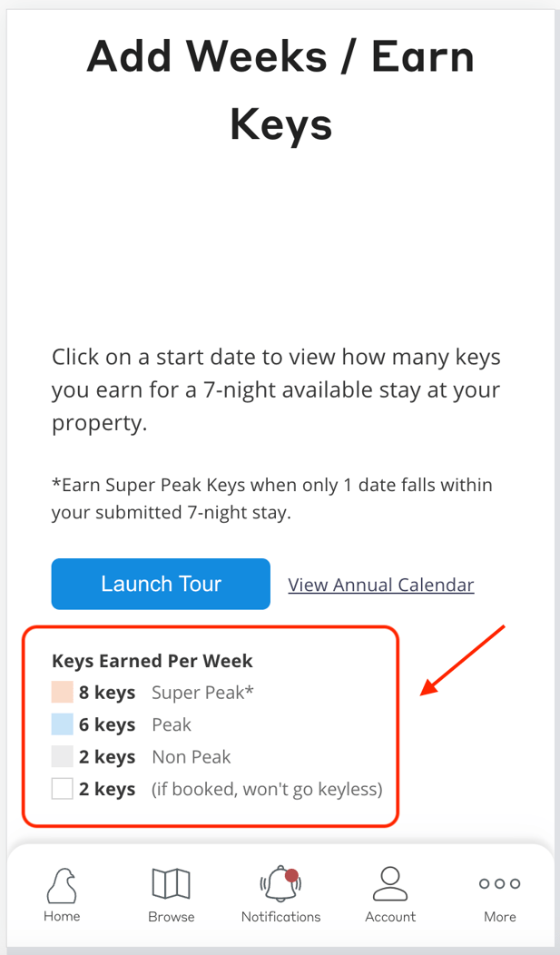Open the View Annual Calendar link
The width and height of the screenshot is (560, 955).
click(380, 585)
